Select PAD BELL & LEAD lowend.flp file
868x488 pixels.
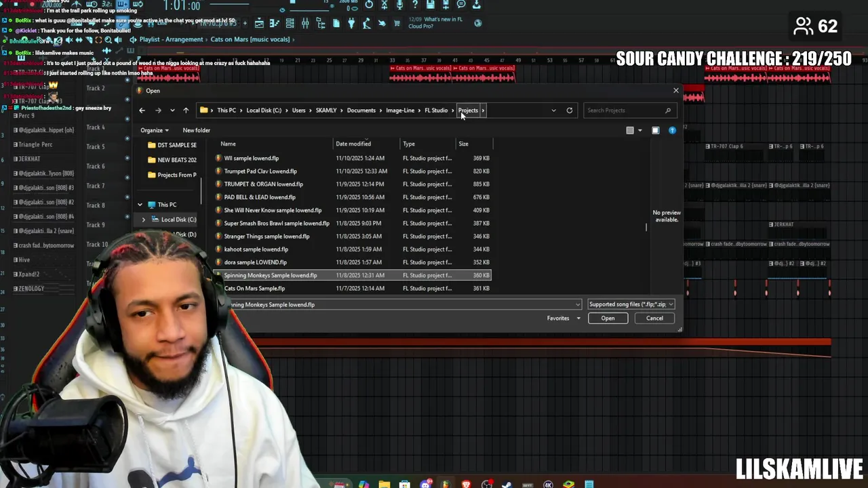352,197
